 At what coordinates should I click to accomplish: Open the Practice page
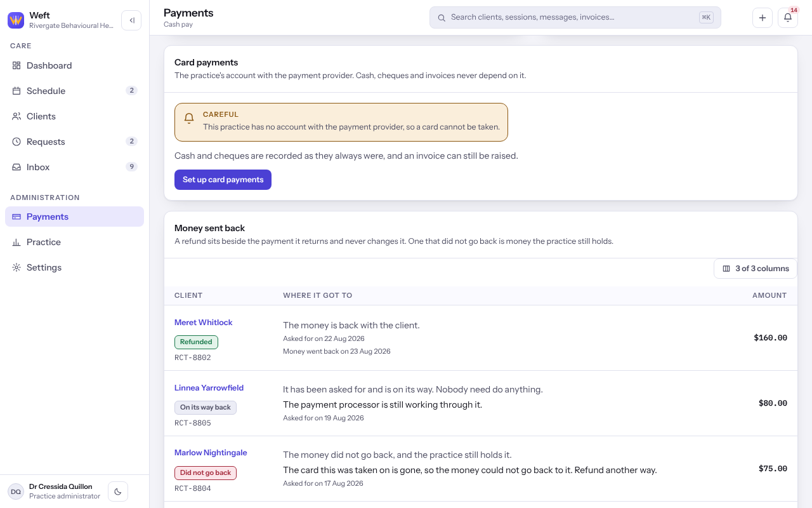click(75, 242)
